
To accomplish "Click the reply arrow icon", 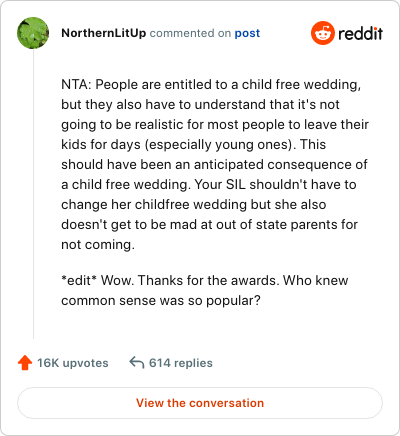I will point(137,363).
